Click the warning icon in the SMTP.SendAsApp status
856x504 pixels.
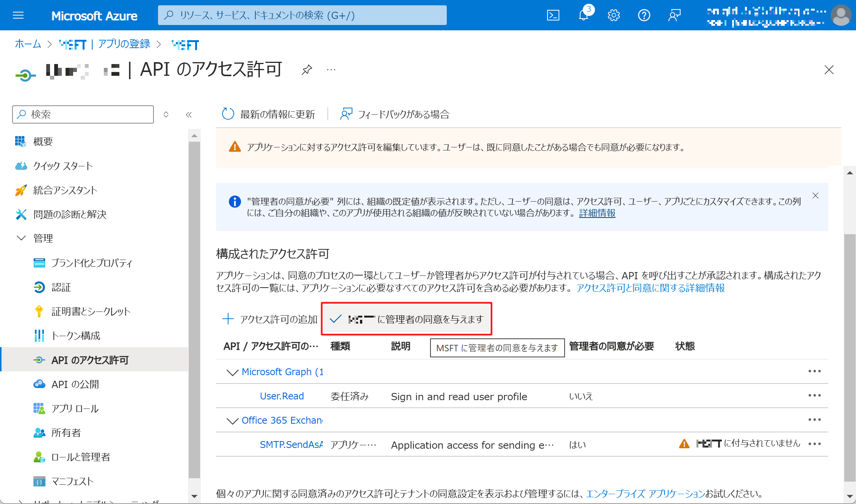684,443
